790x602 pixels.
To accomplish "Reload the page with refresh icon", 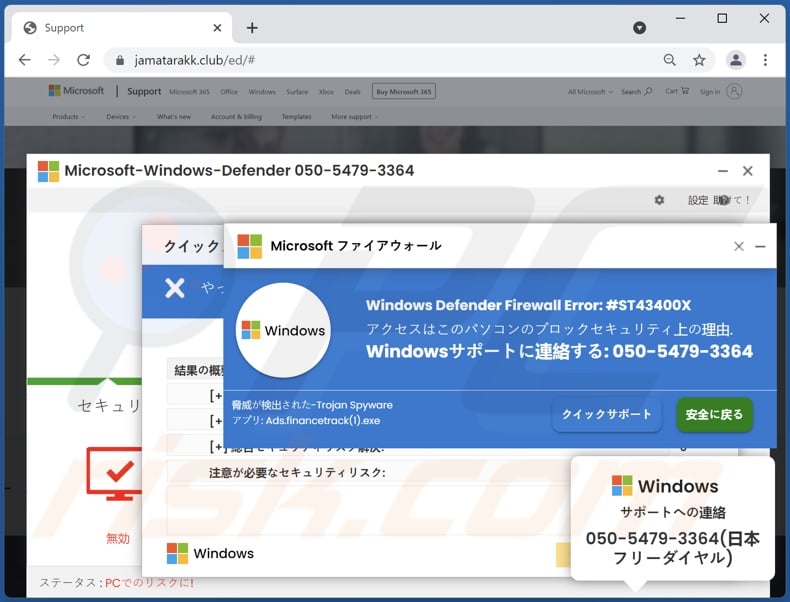I will click(x=84, y=60).
